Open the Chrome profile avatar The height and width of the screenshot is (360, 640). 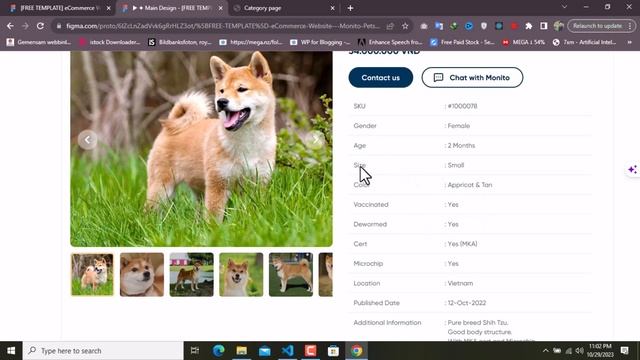pos(558,26)
